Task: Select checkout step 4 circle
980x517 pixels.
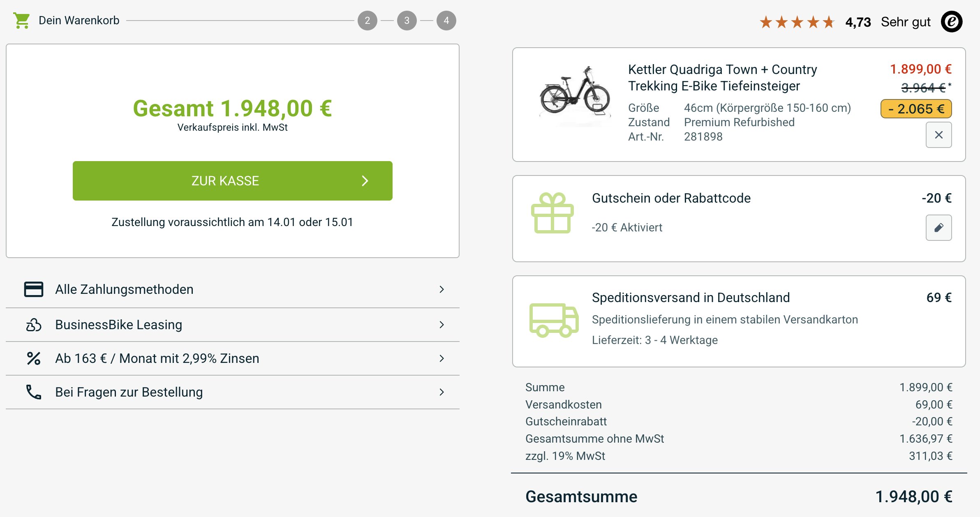Action: pos(446,21)
